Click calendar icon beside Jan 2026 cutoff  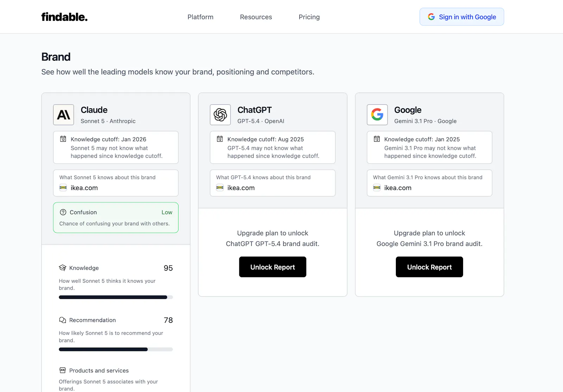(x=63, y=139)
